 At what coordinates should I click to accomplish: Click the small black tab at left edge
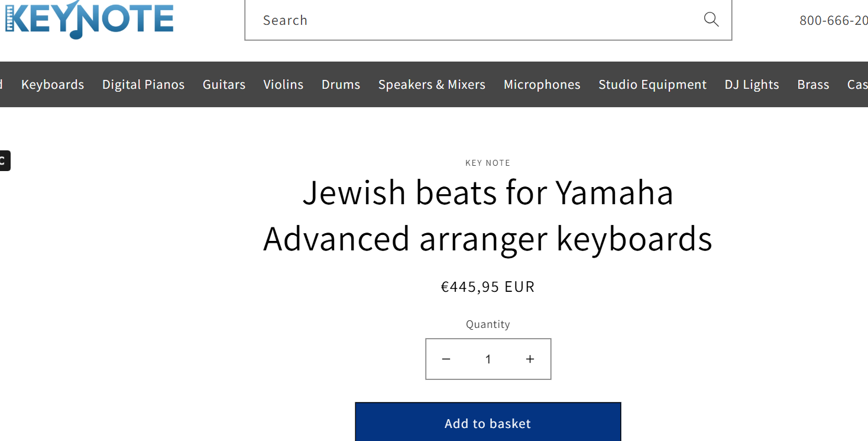(x=4, y=160)
